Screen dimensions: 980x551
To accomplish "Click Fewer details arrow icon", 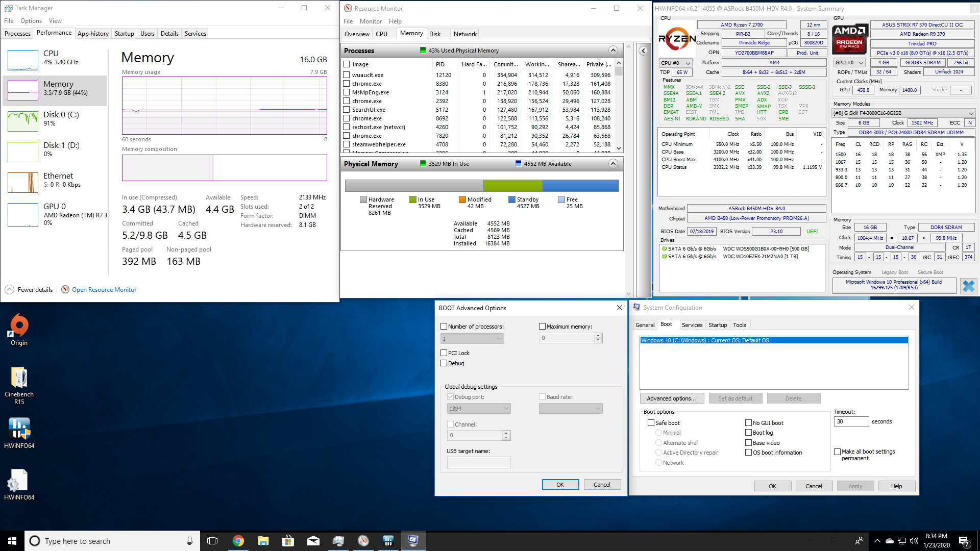I will click(9, 289).
